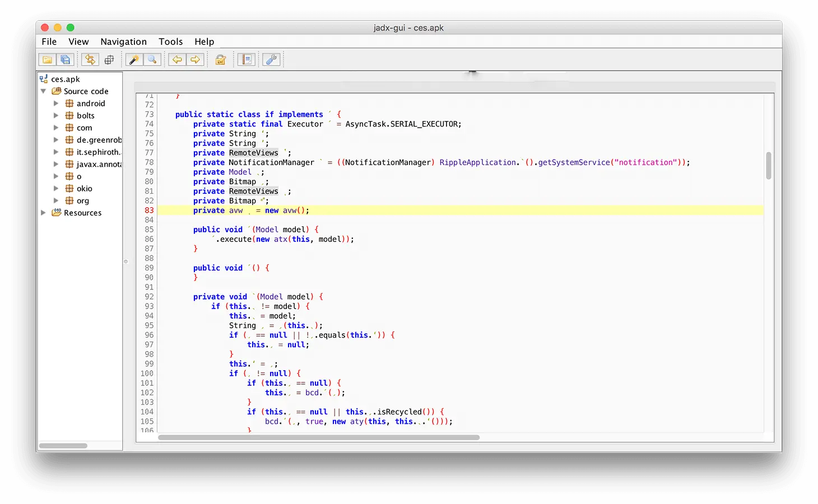This screenshot has width=818, height=504.
Task: Click the android package icon
Action: [69, 103]
